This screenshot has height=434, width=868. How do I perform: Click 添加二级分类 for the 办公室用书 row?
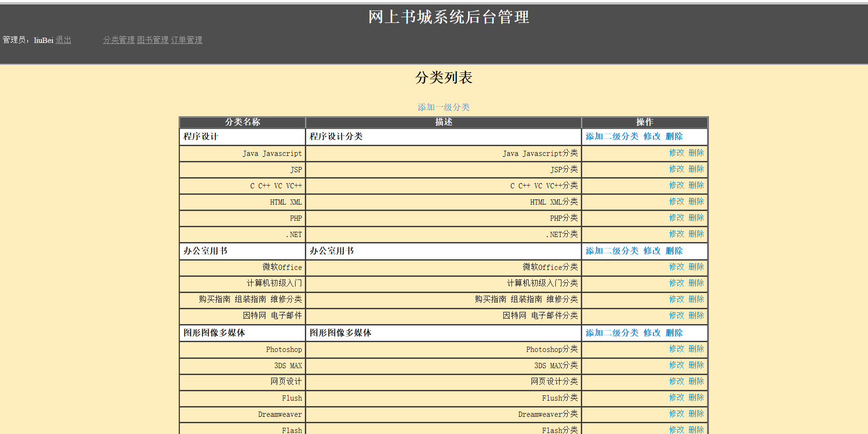612,251
